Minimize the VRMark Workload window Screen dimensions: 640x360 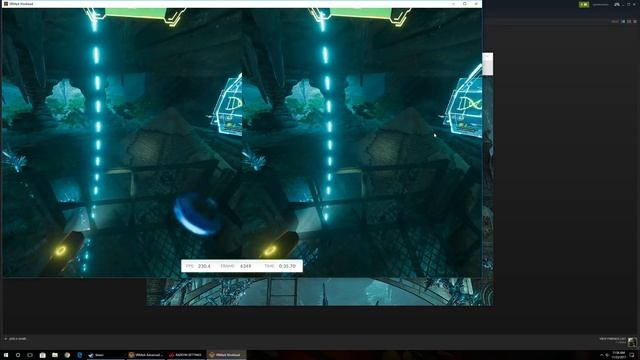pyautogui.click(x=453, y=4)
